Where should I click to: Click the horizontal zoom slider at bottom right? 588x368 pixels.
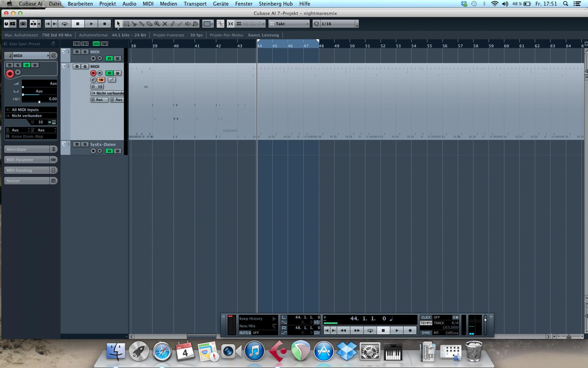click(568, 336)
